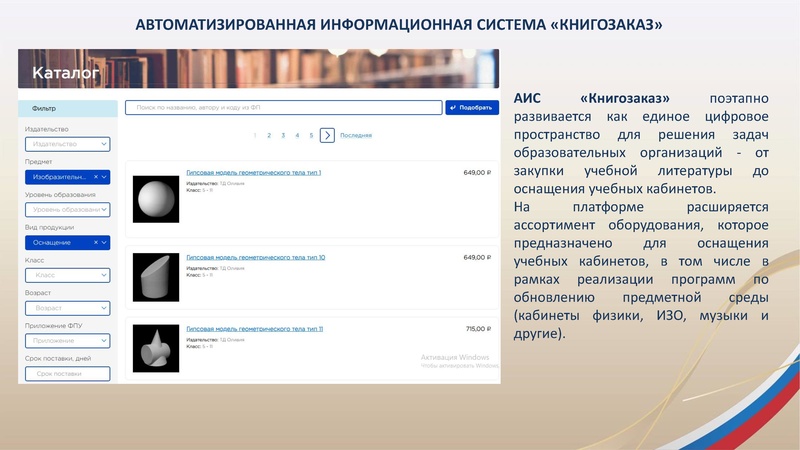Open the Издательство dropdown
800x450 pixels.
67,144
